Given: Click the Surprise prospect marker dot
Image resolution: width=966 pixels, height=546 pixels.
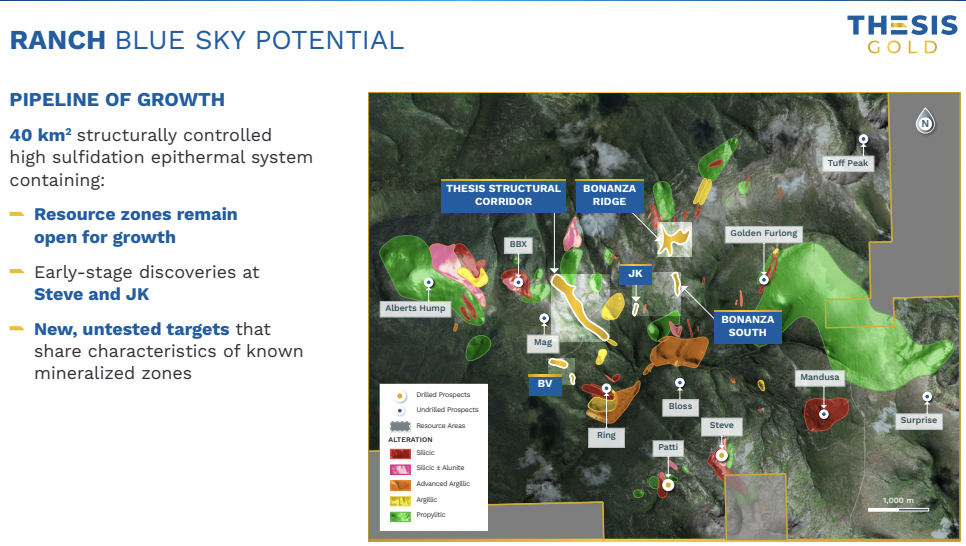Looking at the screenshot, I should [927, 397].
